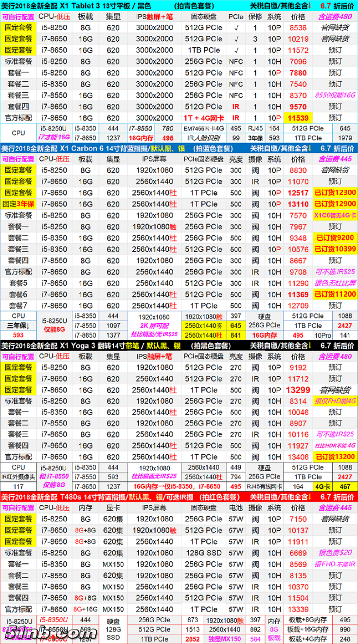The image size is (358, 644).
Task: Select the i7才能16G note
Action: (x=54, y=138)
